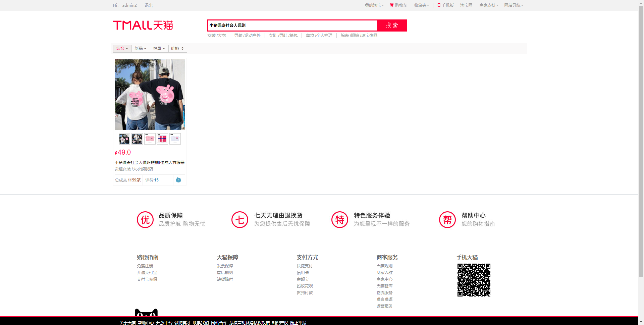Screen dimensions: 644x325
Task: Expand 我的淘宝 dropdown menu
Action: (374, 5)
